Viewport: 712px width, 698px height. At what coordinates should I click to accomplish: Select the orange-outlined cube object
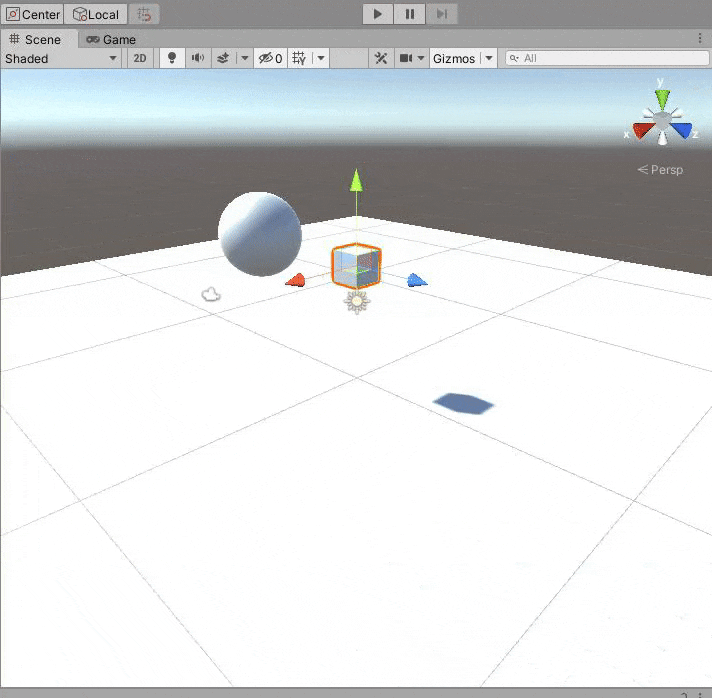(x=356, y=266)
